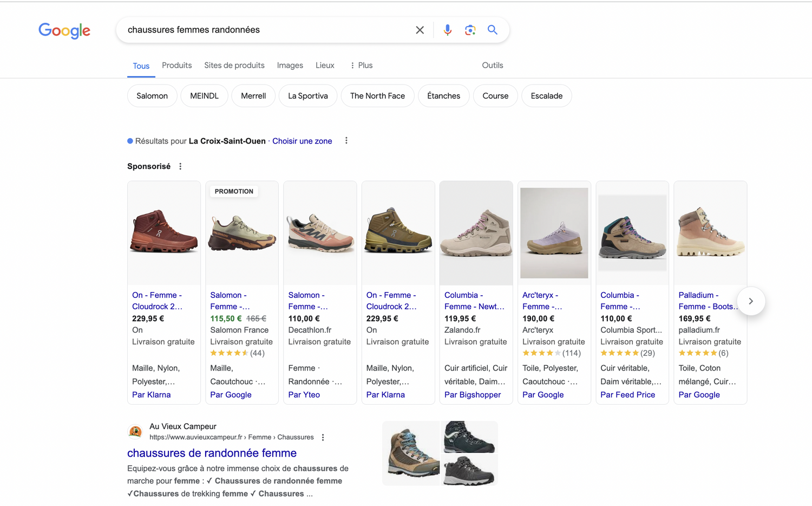
Task: Click the seller name Decathlon.fr
Action: pyautogui.click(x=310, y=330)
